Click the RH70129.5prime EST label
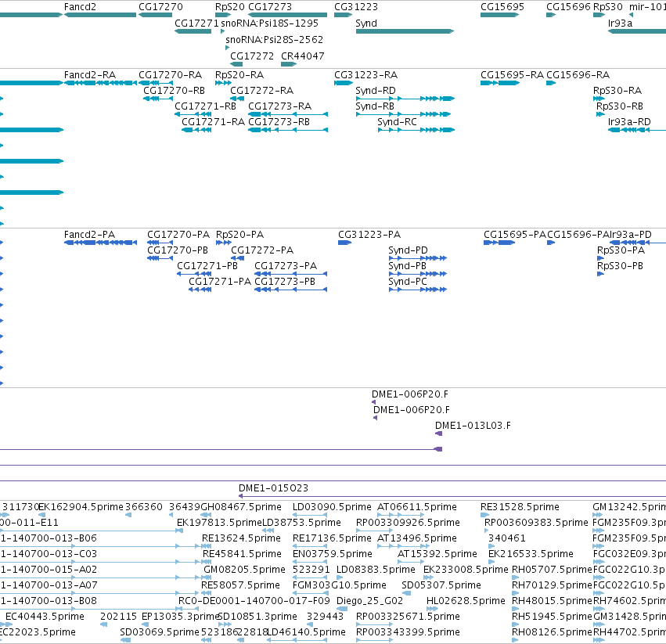 552,585
